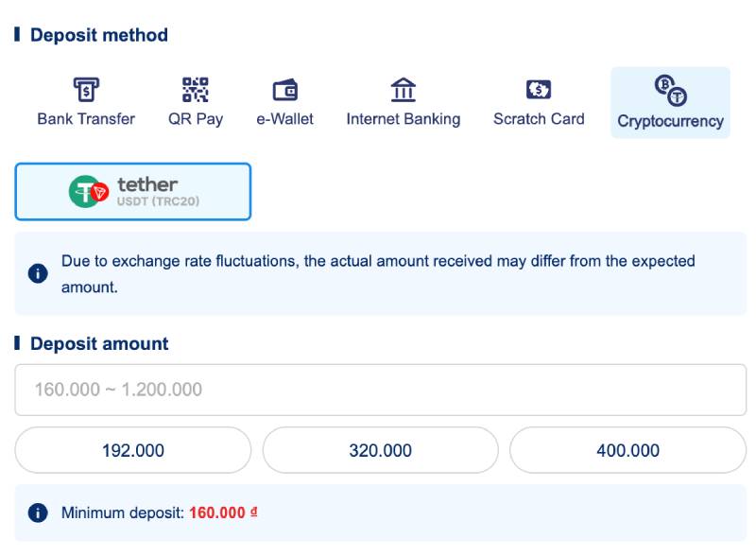Image resolution: width=756 pixels, height=556 pixels.
Task: Select the Bank Transfer ATM icon
Action: coord(86,90)
